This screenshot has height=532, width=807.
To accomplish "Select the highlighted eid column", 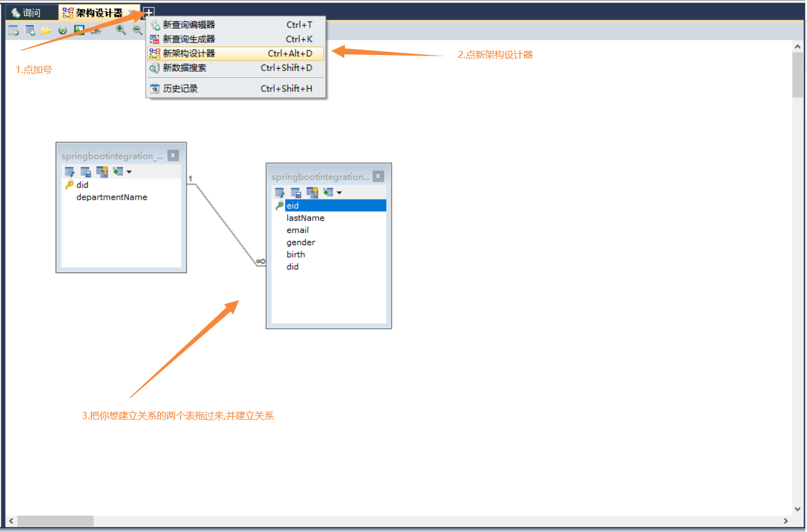I will point(335,206).
